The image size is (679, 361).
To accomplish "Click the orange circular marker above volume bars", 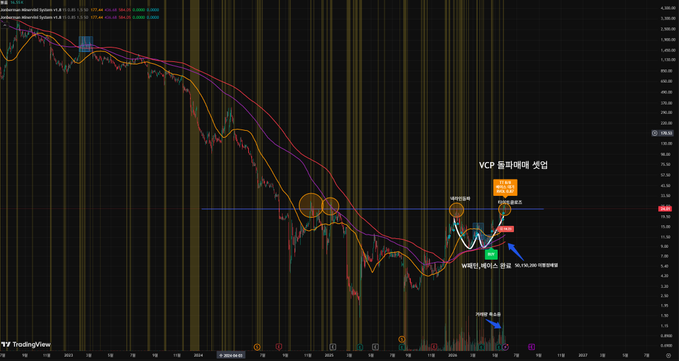I will pos(402,339).
